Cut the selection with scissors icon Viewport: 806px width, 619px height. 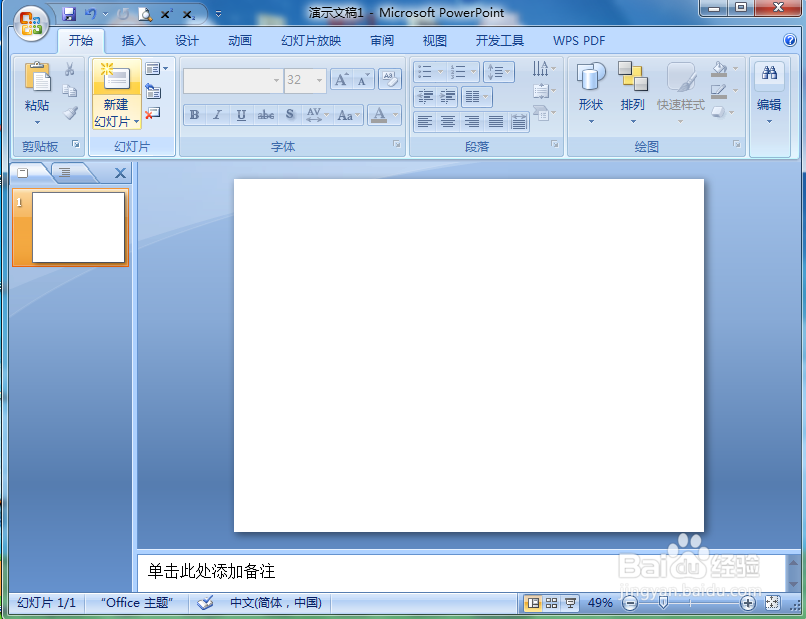[x=69, y=69]
